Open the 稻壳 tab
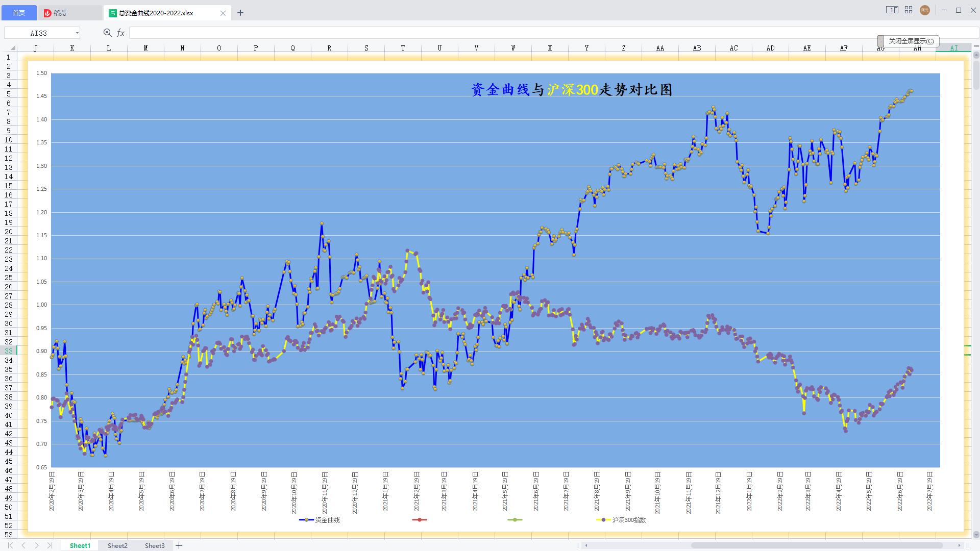980x551 pixels. point(60,13)
